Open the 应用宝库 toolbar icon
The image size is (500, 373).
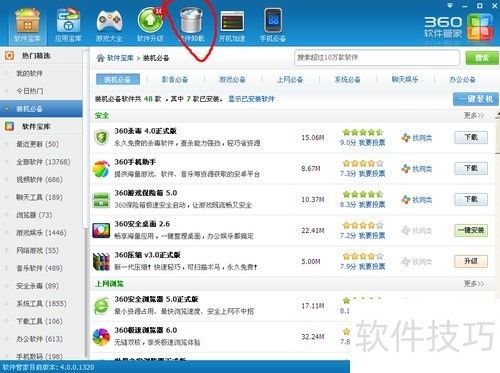click(x=68, y=25)
